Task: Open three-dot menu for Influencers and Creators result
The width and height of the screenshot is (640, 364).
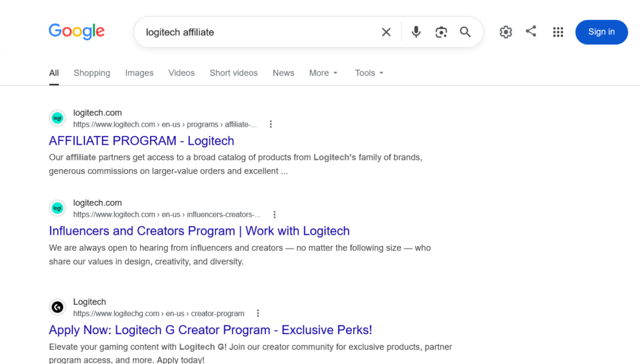Action: (274, 214)
